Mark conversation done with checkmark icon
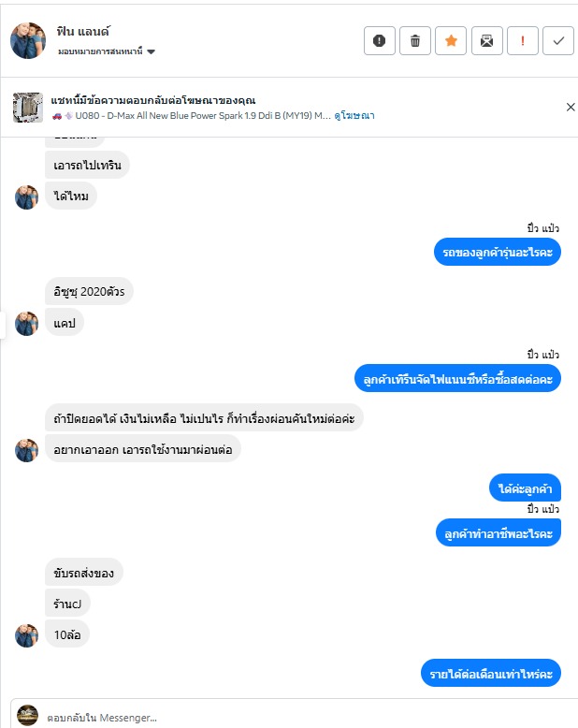The width and height of the screenshot is (578, 728). tap(558, 40)
